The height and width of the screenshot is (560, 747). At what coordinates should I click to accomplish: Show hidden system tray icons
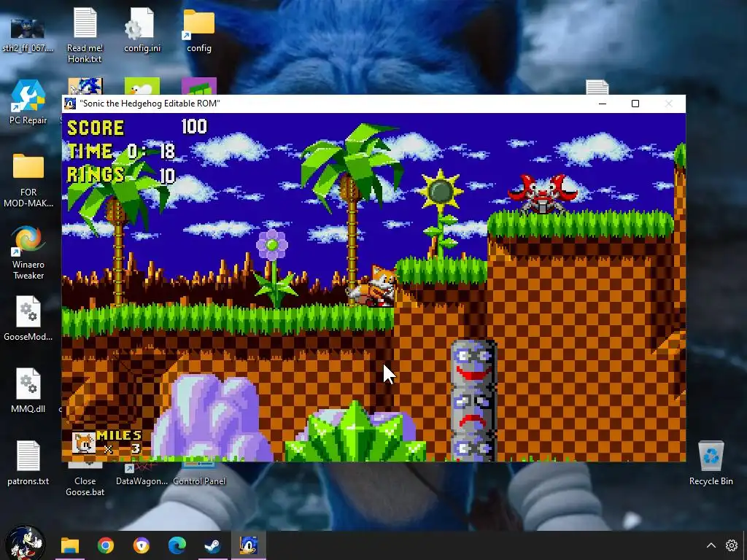coord(711,545)
